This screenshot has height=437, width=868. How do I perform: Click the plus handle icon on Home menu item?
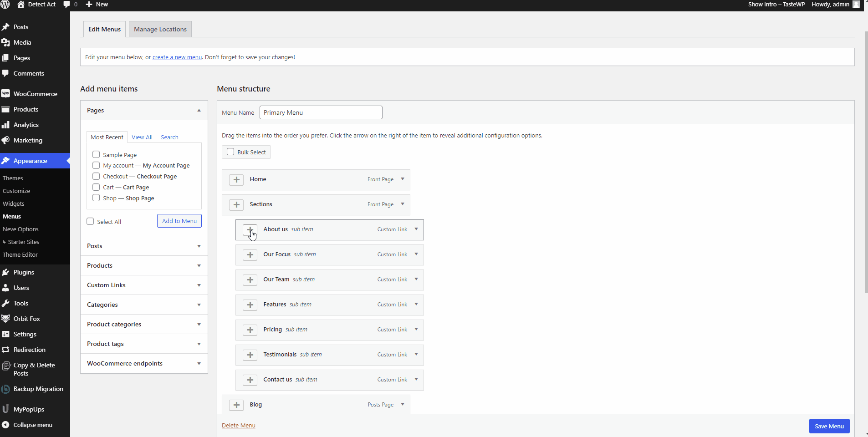click(x=236, y=180)
